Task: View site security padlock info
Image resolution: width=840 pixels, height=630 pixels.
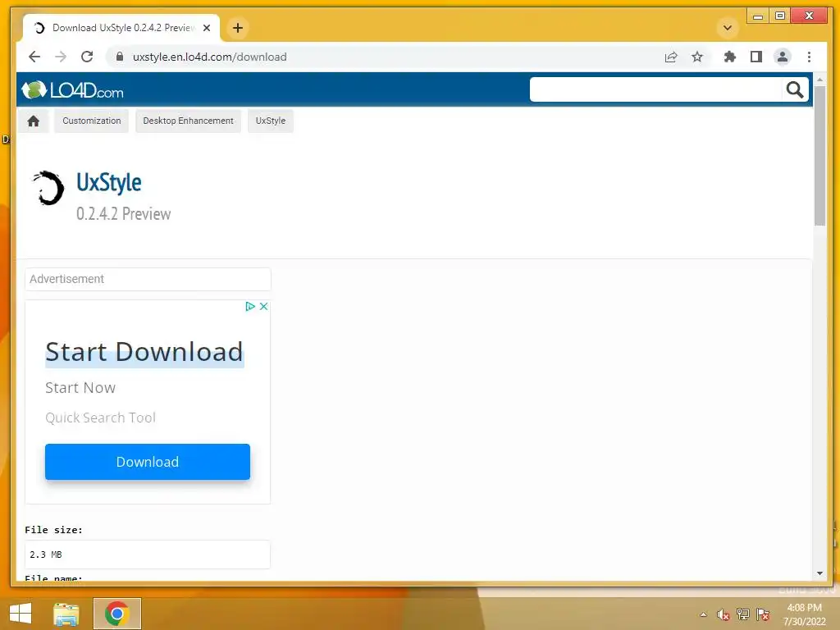Action: click(120, 57)
